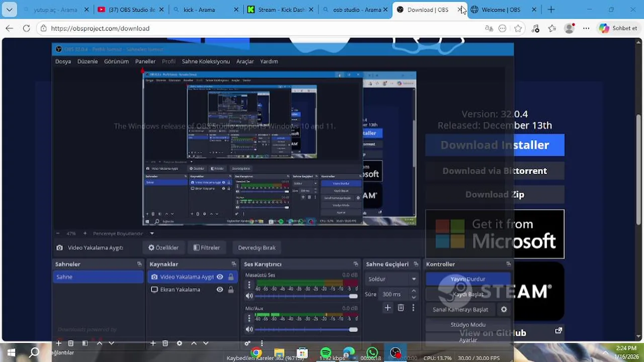Add a new scene in Sahneler panel
The image size is (644, 362).
click(x=58, y=343)
